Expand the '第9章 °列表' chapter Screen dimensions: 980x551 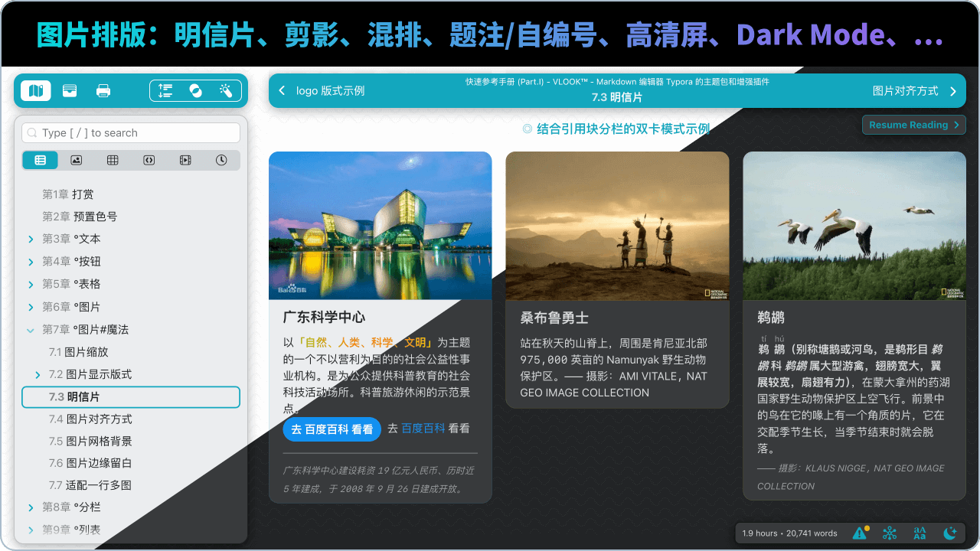(31, 530)
